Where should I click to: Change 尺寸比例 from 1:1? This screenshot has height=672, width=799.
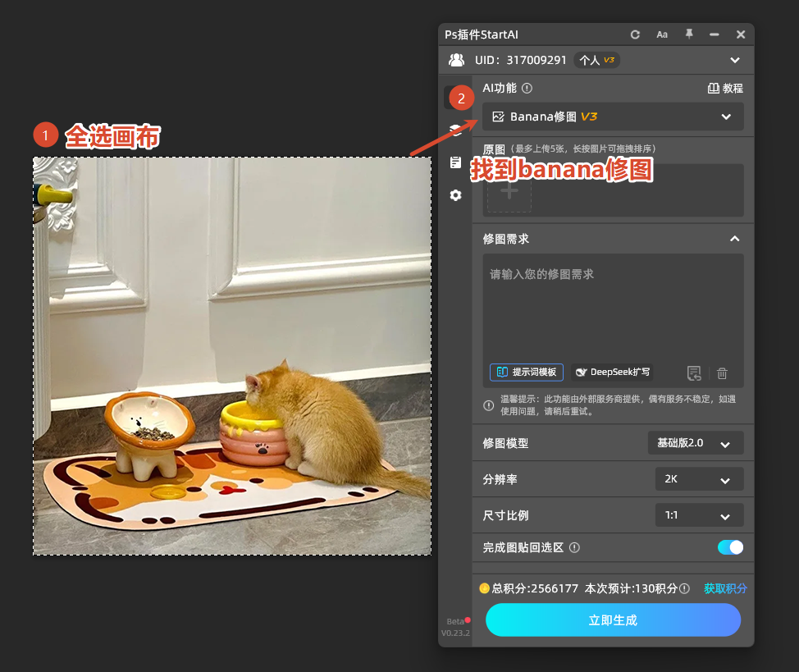coord(699,515)
